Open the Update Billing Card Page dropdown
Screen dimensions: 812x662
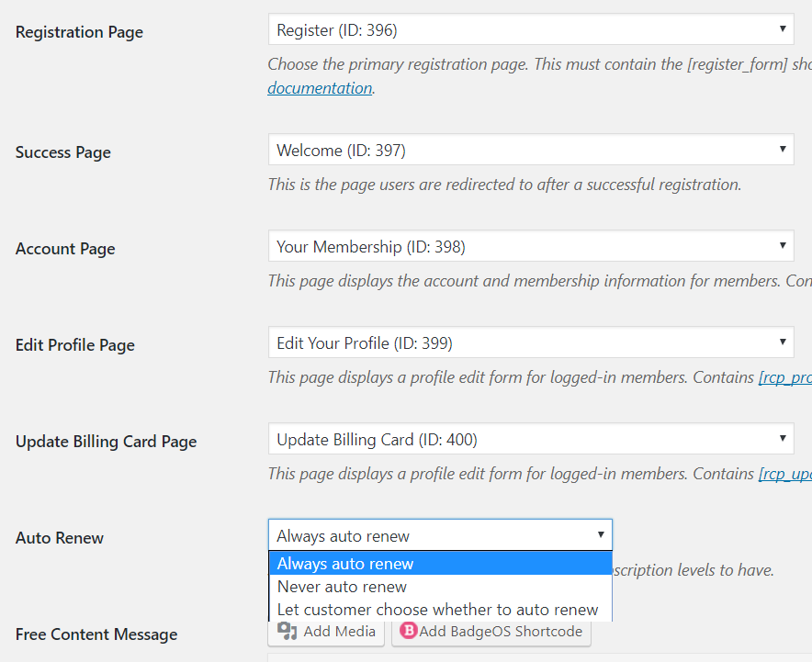point(531,439)
